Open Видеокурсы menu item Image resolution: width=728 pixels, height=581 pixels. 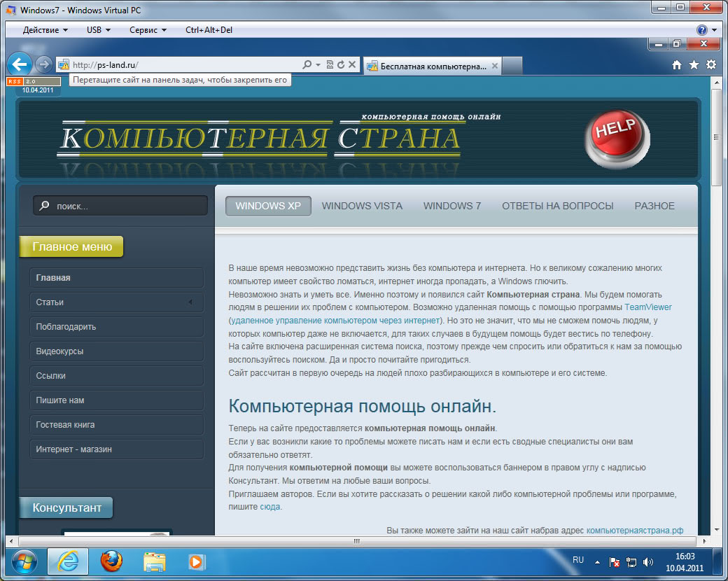click(116, 351)
